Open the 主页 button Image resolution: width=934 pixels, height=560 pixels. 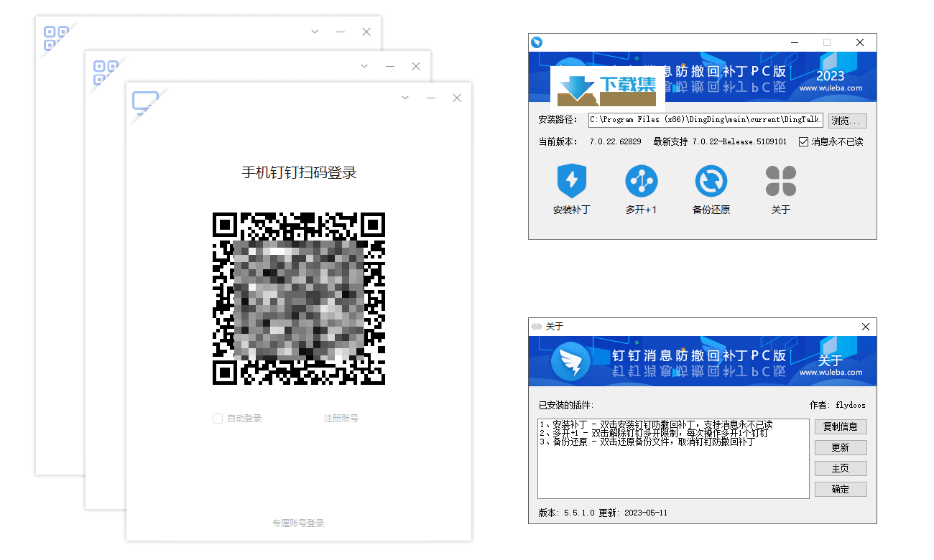(841, 468)
